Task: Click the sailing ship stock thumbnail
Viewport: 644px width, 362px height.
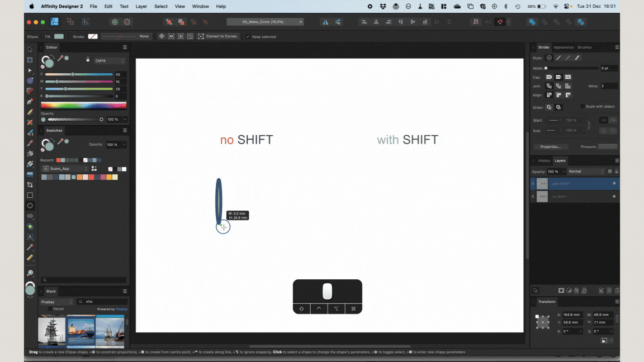Action: (x=52, y=332)
